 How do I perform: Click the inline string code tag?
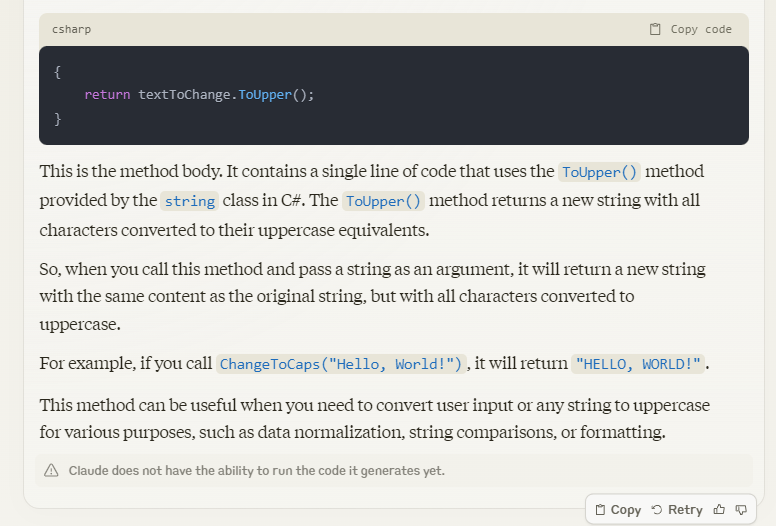[190, 201]
